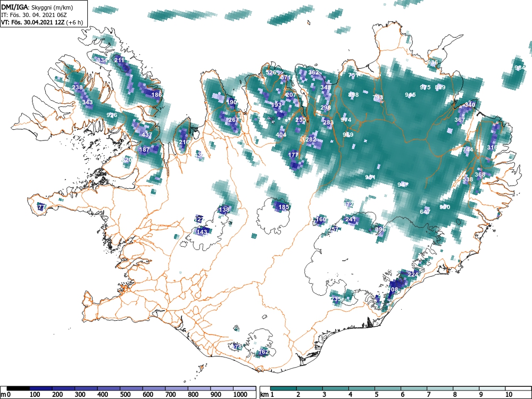
Task: Click the visibility value 193 on the map
Action: tap(277, 105)
